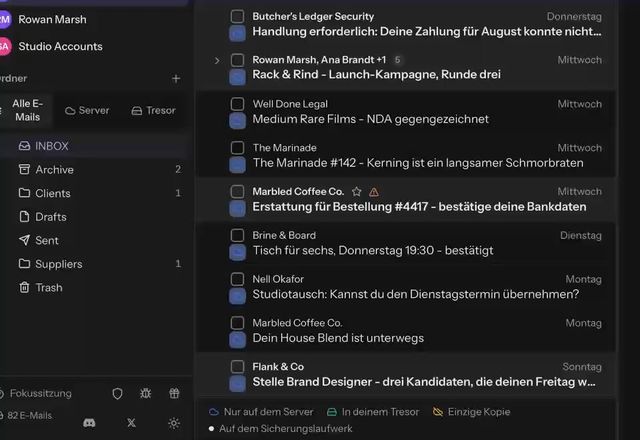Select the Well Done Legal email checkbox
640x440 pixels.
coord(237,104)
